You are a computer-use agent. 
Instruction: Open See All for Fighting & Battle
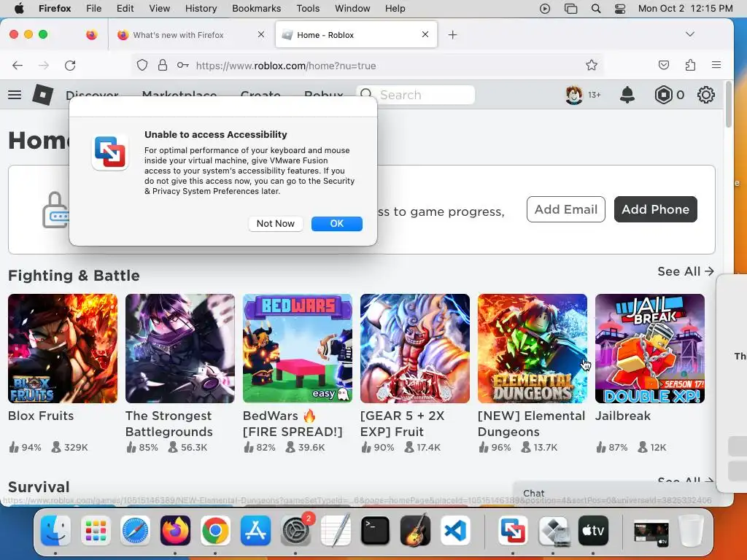coord(686,271)
